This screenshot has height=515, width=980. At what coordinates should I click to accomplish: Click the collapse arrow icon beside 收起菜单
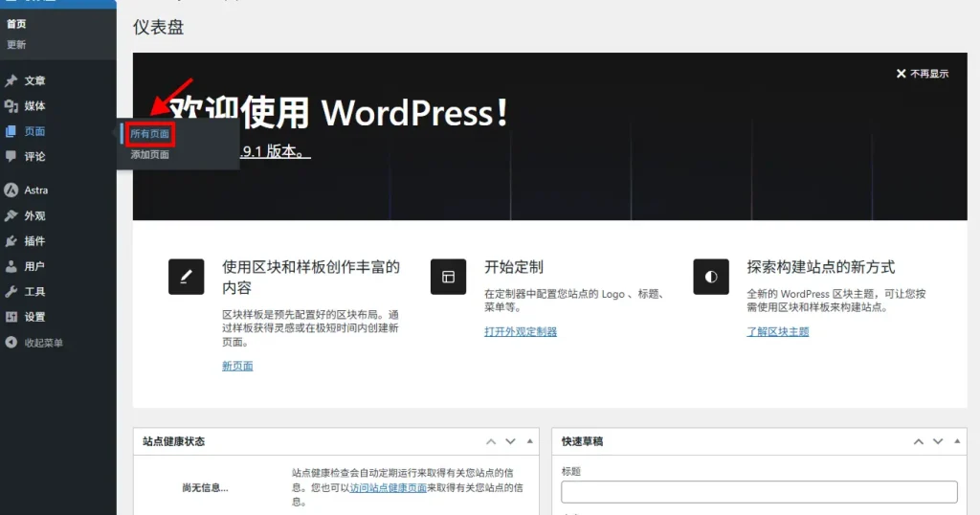[x=11, y=343]
